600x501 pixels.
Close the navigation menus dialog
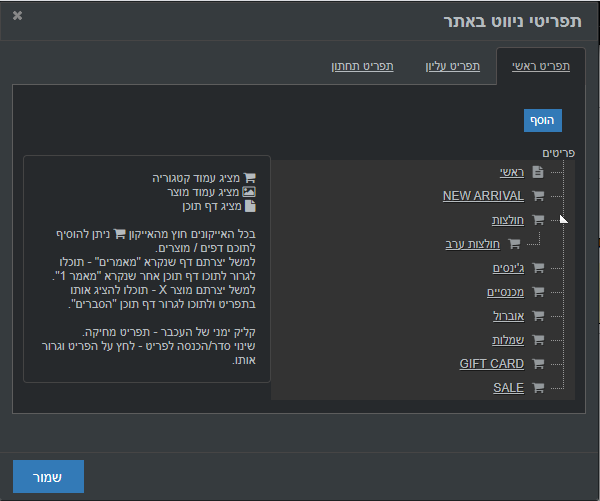pos(17,16)
